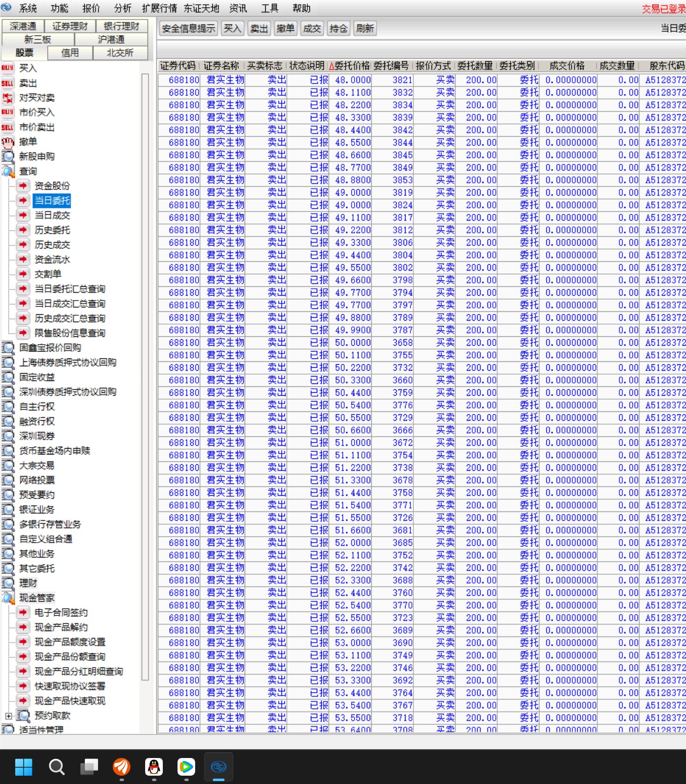Viewport: 686px width, 784px height.
Task: Click the 安全信息提示 button
Action: [189, 28]
